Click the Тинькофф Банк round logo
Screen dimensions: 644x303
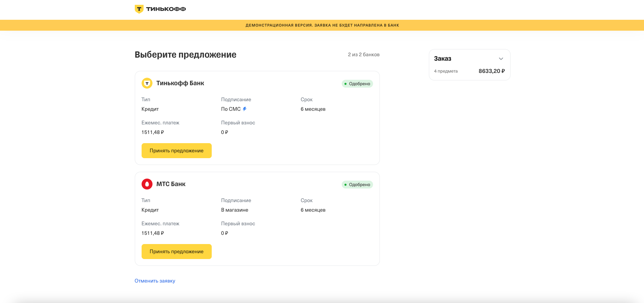(x=147, y=83)
